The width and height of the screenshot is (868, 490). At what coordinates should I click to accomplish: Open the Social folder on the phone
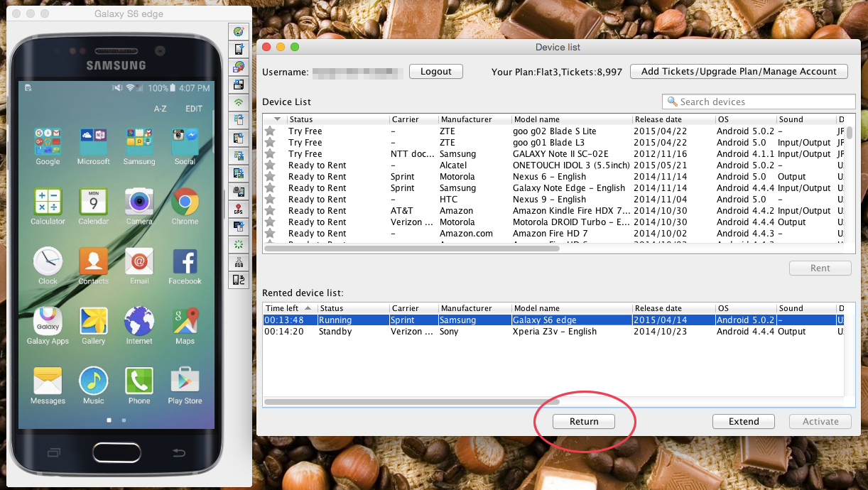click(185, 146)
